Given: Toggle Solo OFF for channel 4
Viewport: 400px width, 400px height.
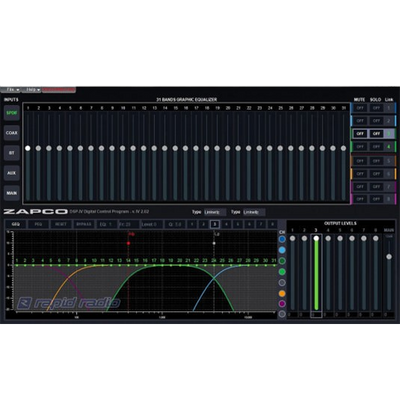Looking at the screenshot, I should coord(376,147).
